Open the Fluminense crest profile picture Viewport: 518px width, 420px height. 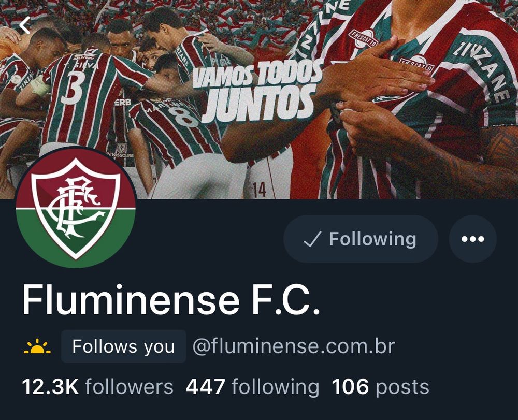coord(76,207)
